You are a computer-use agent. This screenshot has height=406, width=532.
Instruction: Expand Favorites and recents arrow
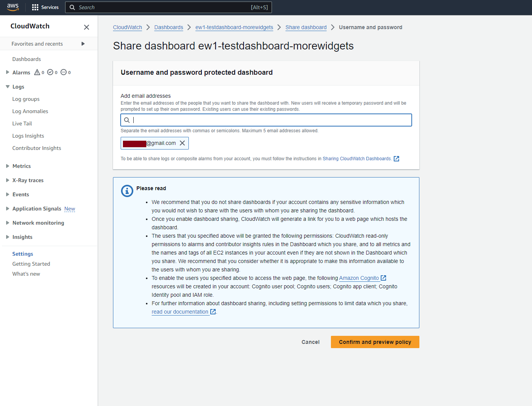click(x=83, y=44)
